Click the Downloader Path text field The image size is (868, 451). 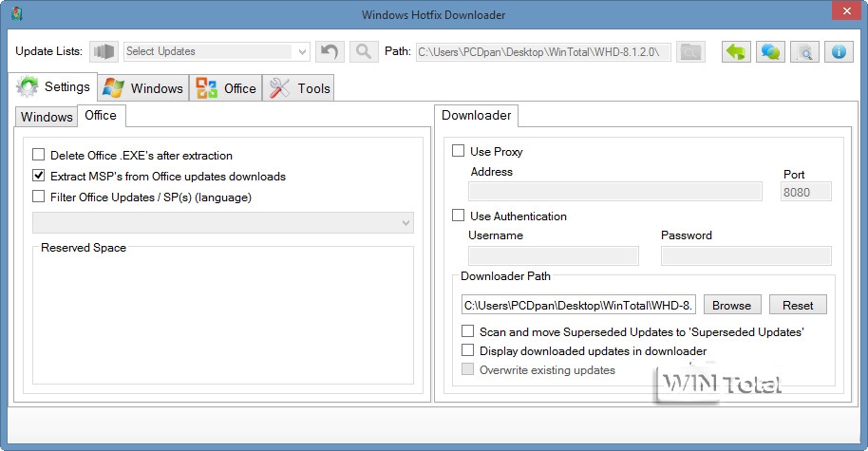click(578, 305)
